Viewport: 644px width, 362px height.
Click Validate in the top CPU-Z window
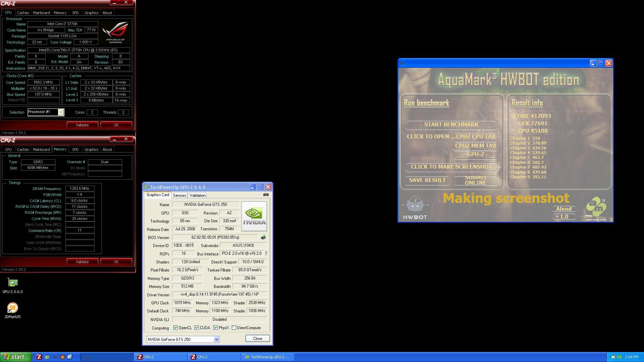click(x=82, y=125)
